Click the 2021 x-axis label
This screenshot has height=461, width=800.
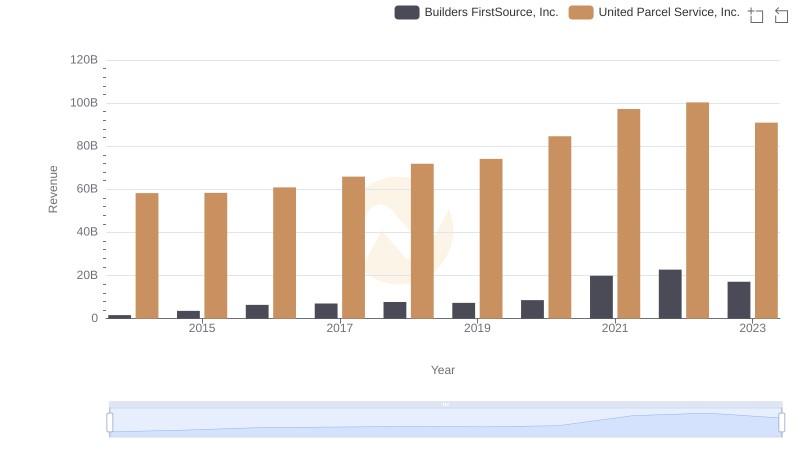coord(615,328)
